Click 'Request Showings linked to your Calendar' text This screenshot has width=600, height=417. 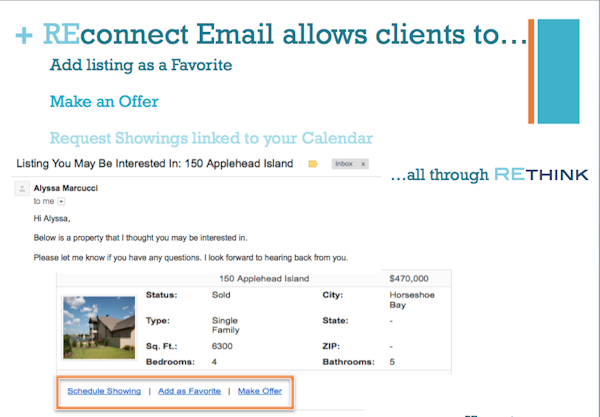pyautogui.click(x=211, y=138)
